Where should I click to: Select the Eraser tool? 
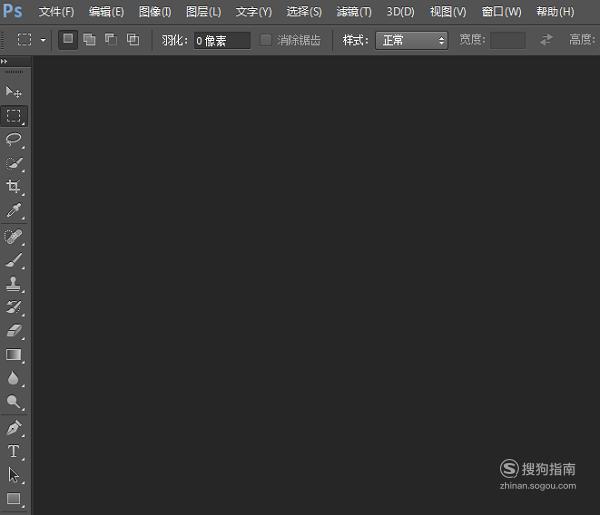pyautogui.click(x=14, y=331)
